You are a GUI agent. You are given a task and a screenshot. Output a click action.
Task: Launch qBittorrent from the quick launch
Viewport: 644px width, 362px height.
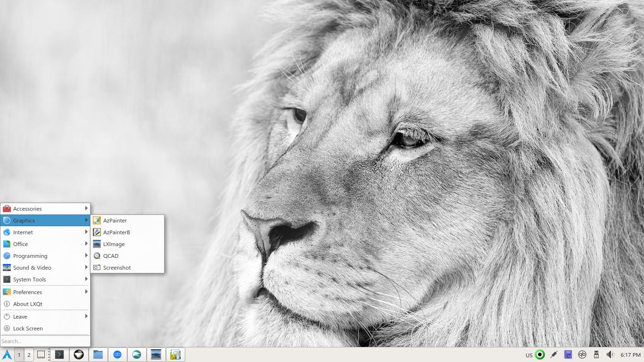117,355
